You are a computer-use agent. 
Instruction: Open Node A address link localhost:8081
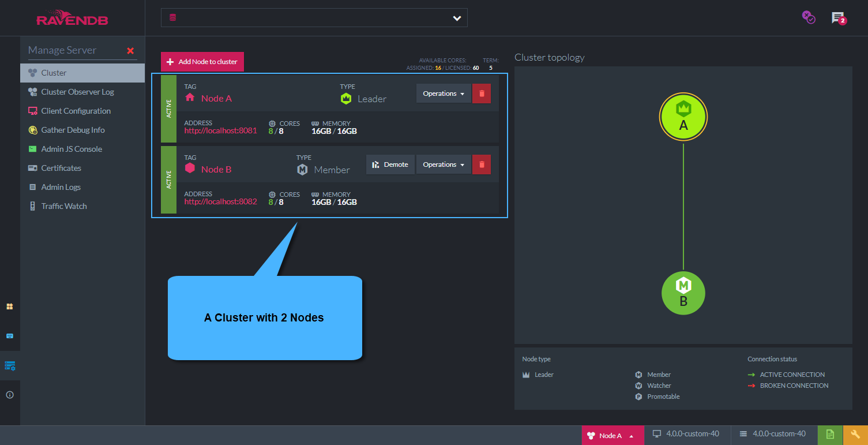pos(220,131)
